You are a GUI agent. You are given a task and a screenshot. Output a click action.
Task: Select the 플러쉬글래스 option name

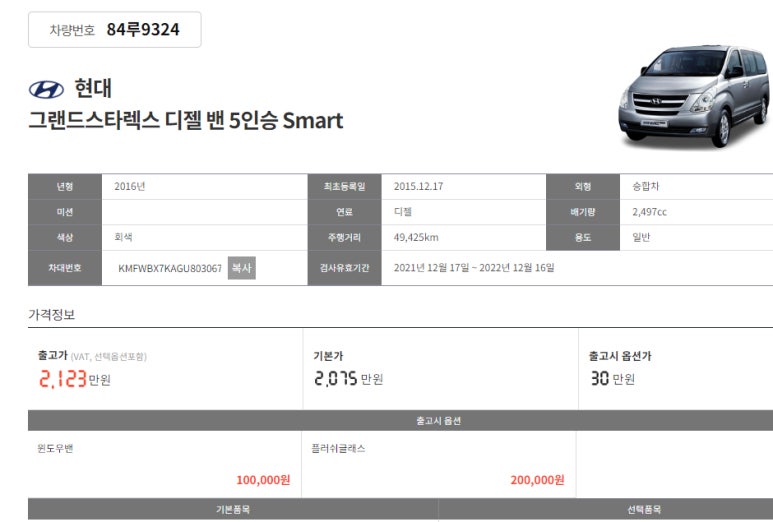tap(338, 448)
